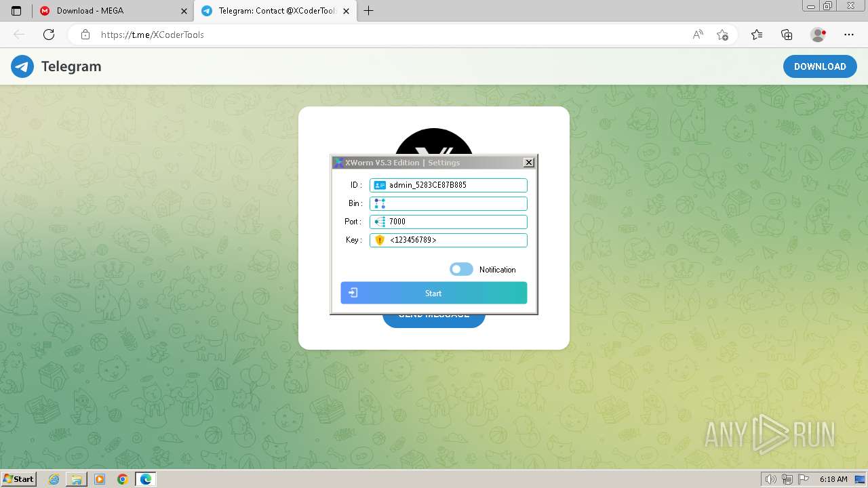The height and width of the screenshot is (488, 868).
Task: Click the taskbar clock showing 6:18 AM
Action: pyautogui.click(x=833, y=479)
